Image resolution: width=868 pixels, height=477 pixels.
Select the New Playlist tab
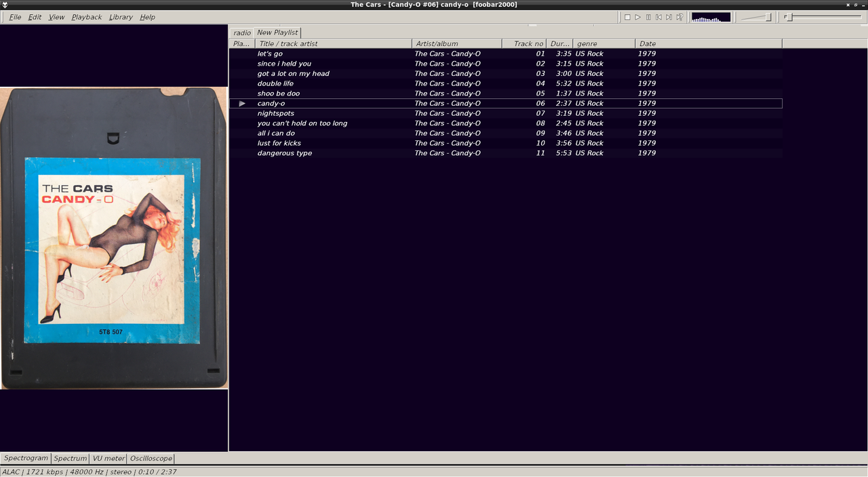pyautogui.click(x=277, y=32)
